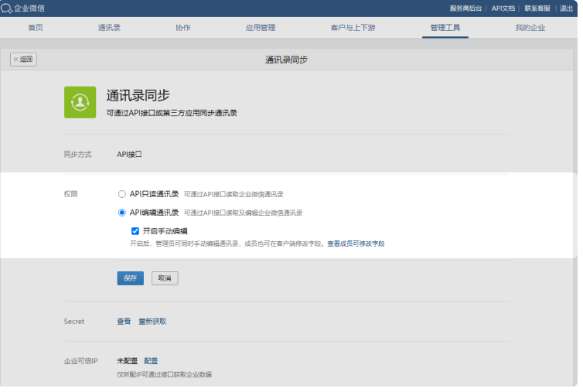Go to the 应用管理 tab
Image resolution: width=583 pixels, height=392 pixels.
(261, 28)
